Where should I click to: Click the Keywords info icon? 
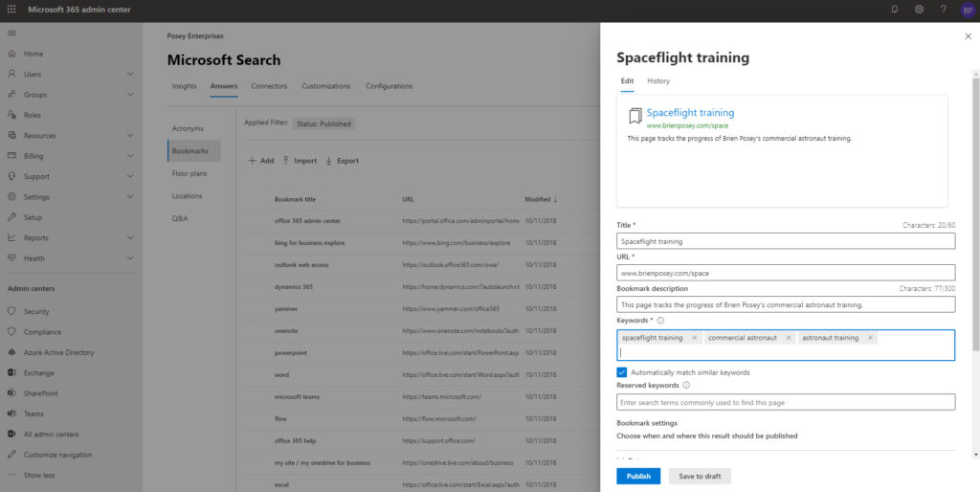click(660, 320)
